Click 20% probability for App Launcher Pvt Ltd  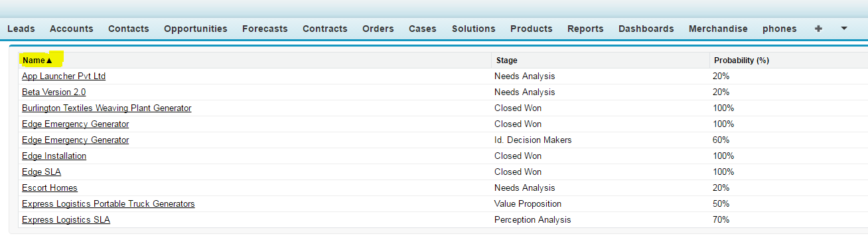pyautogui.click(x=721, y=76)
